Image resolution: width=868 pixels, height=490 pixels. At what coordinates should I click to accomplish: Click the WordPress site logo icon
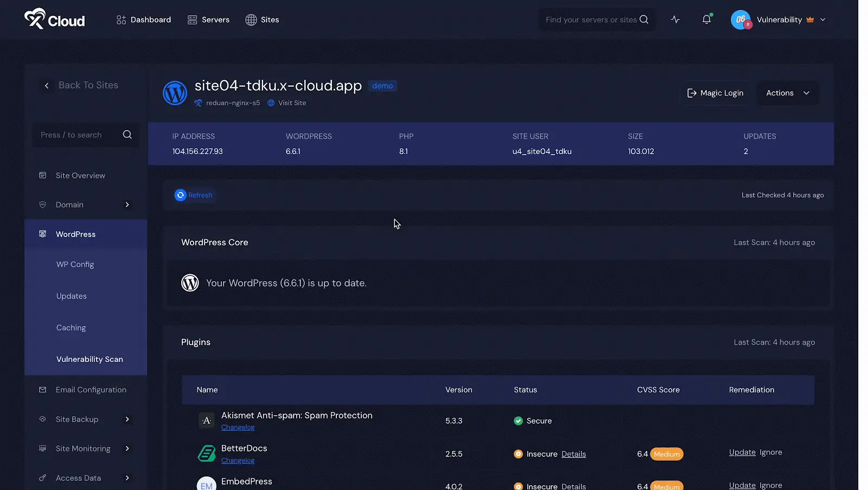(175, 93)
